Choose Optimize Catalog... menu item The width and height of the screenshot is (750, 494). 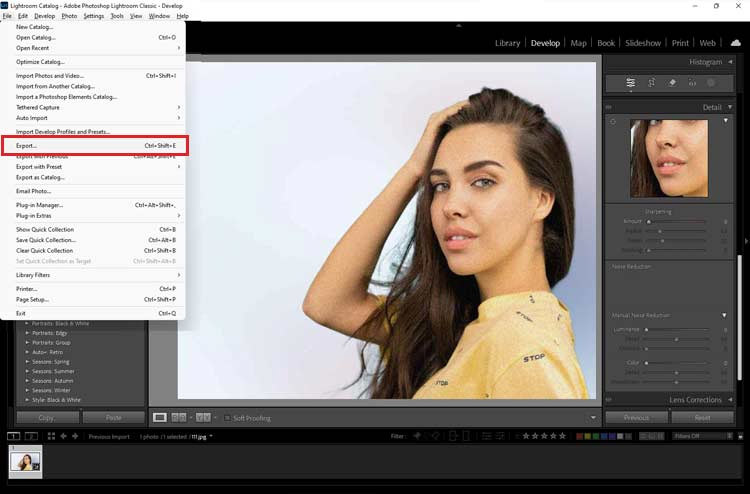[93, 62]
